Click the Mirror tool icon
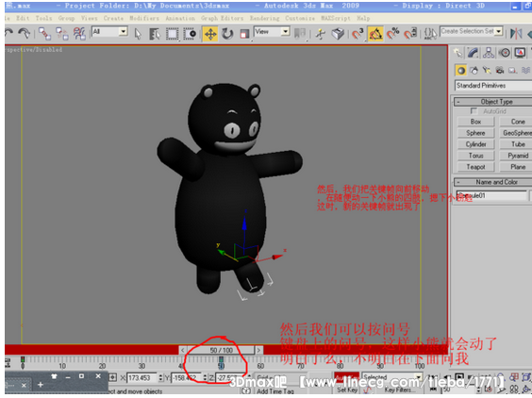This screenshot has height=398, width=532. [516, 34]
